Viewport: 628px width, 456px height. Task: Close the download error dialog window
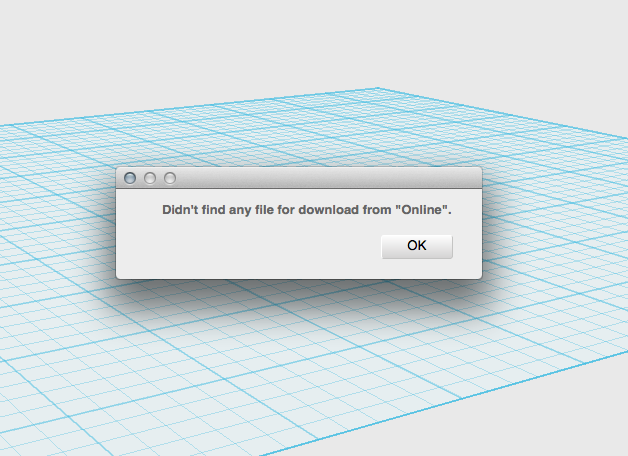[x=130, y=178]
